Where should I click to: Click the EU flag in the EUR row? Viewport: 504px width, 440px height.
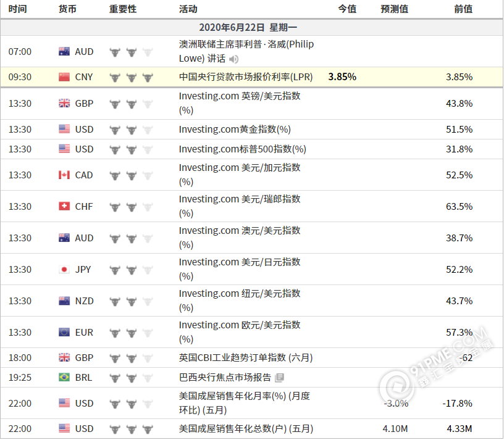(x=64, y=332)
